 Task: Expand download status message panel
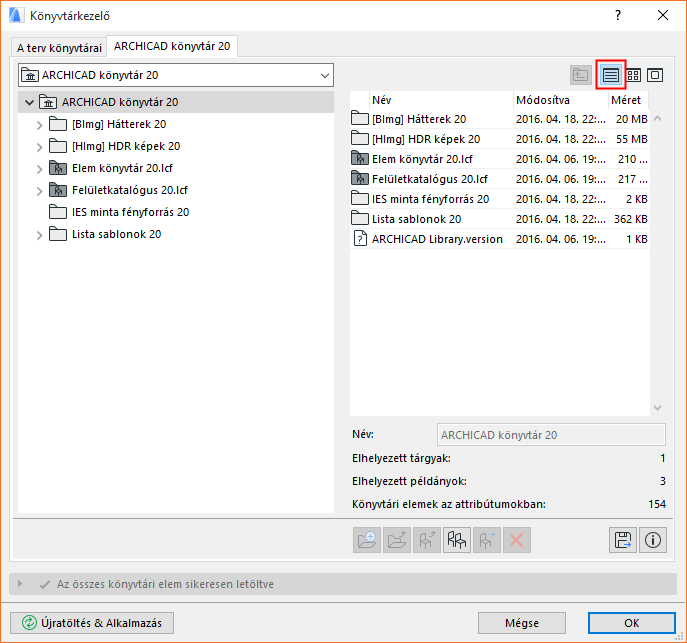point(20,584)
